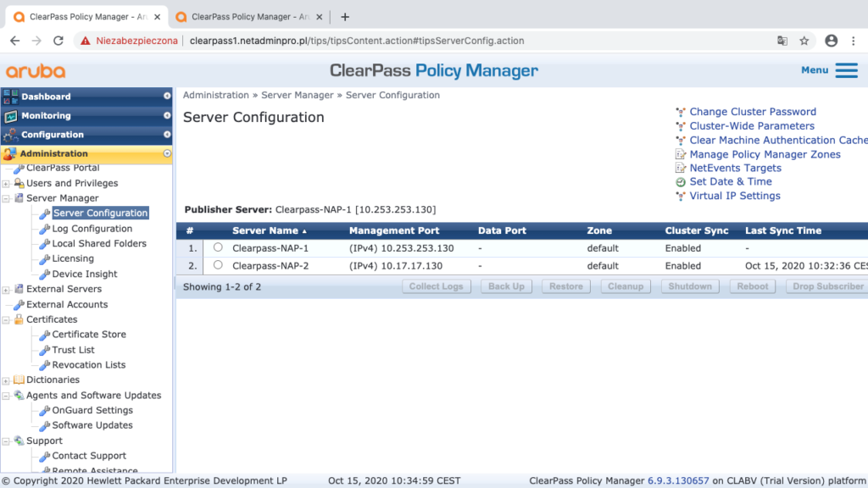Image resolution: width=868 pixels, height=488 pixels.
Task: Click the Set Date & Time clock icon
Action: click(x=681, y=182)
